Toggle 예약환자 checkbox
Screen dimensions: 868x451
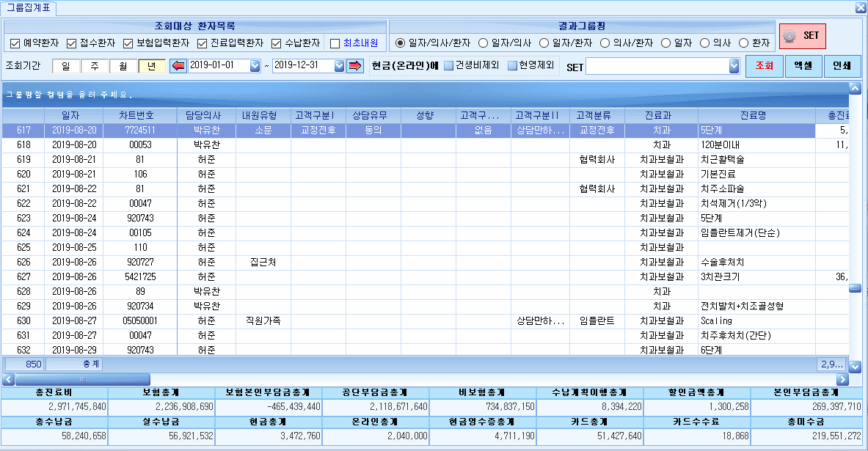(15, 43)
